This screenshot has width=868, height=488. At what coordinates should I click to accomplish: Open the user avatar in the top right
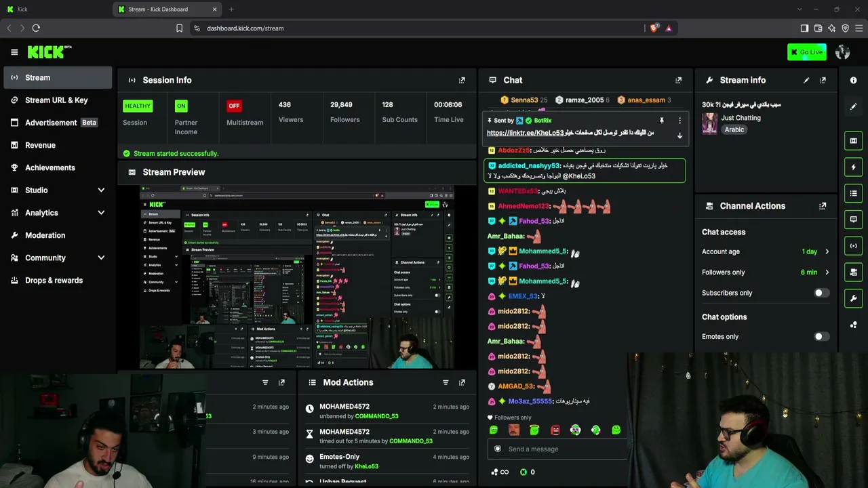point(843,52)
